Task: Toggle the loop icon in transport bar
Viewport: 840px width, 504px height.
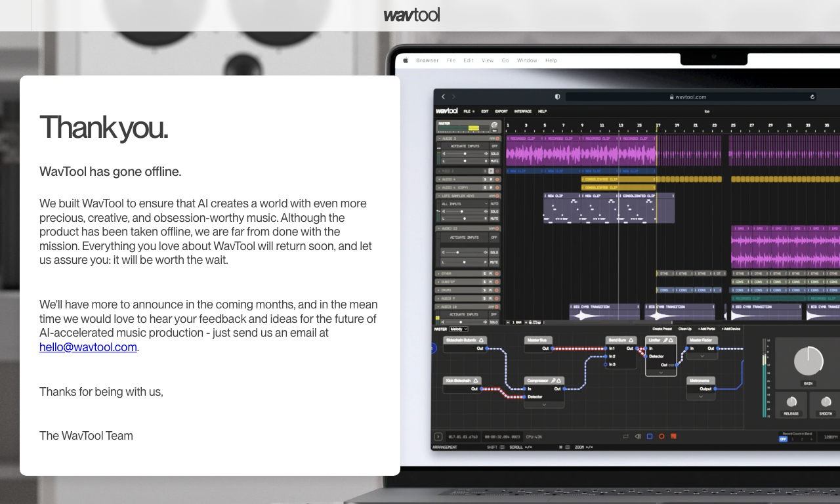Action: click(625, 436)
